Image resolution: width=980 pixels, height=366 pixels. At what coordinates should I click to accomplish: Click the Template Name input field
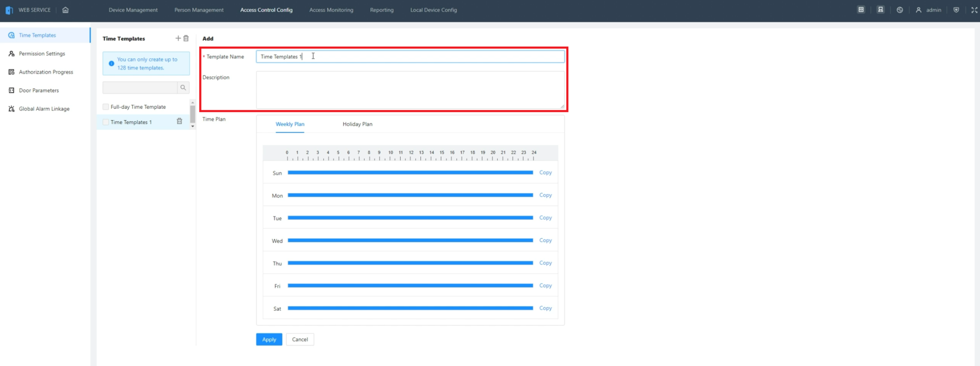point(411,57)
